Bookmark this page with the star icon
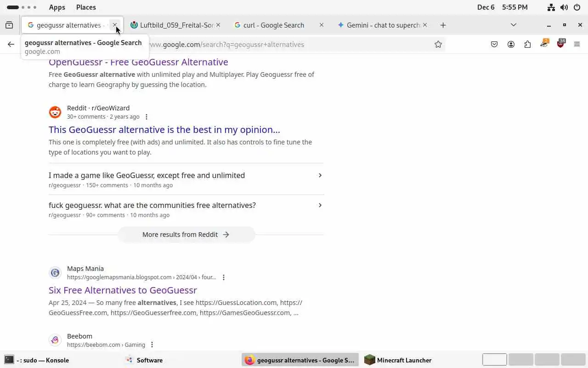588x368 pixels. click(438, 45)
